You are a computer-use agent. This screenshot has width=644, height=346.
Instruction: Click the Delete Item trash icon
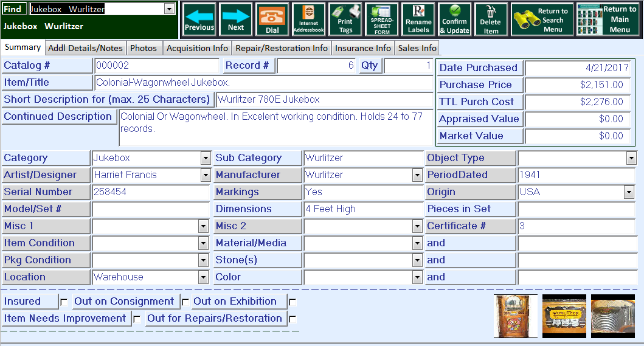(491, 19)
